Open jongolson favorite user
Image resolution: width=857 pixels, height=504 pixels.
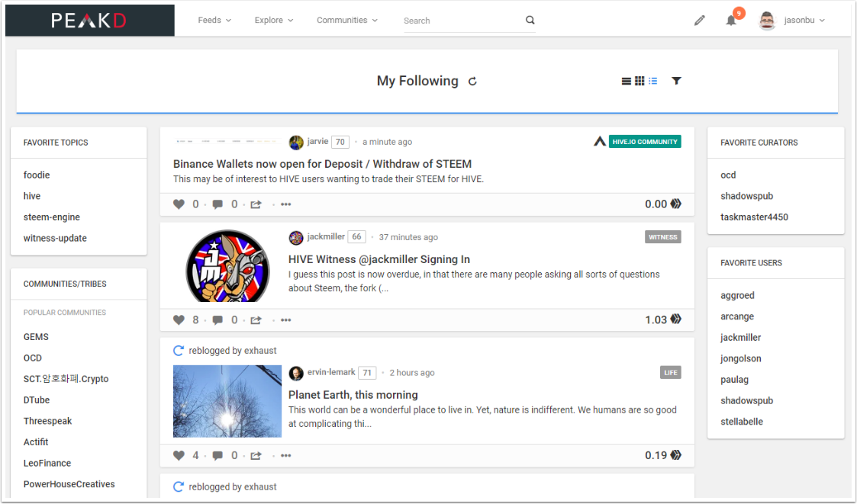tap(740, 359)
